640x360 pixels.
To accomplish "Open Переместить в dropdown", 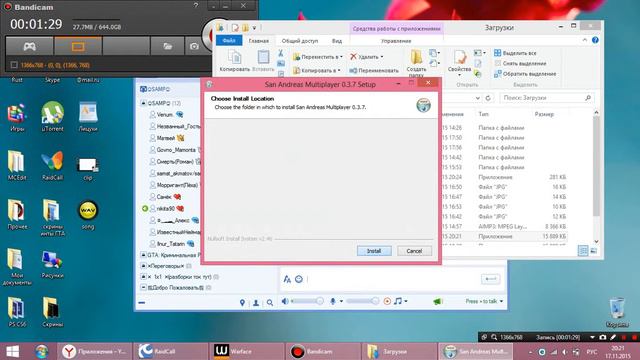I will [318, 57].
